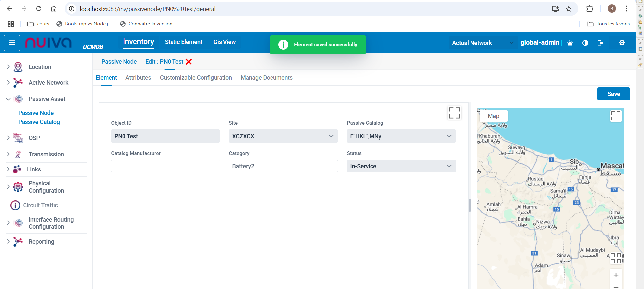
Task: Switch to the Attributes tab
Action: pyautogui.click(x=138, y=78)
